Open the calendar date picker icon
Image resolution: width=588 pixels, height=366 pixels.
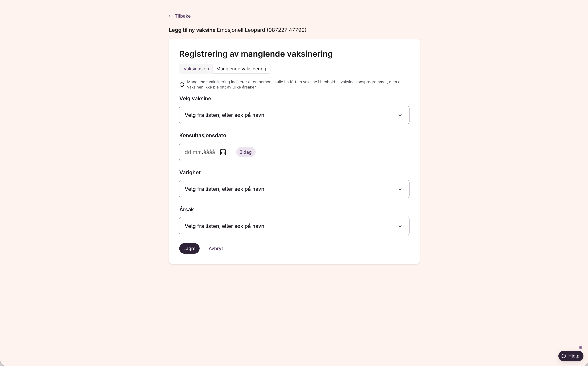tap(223, 152)
